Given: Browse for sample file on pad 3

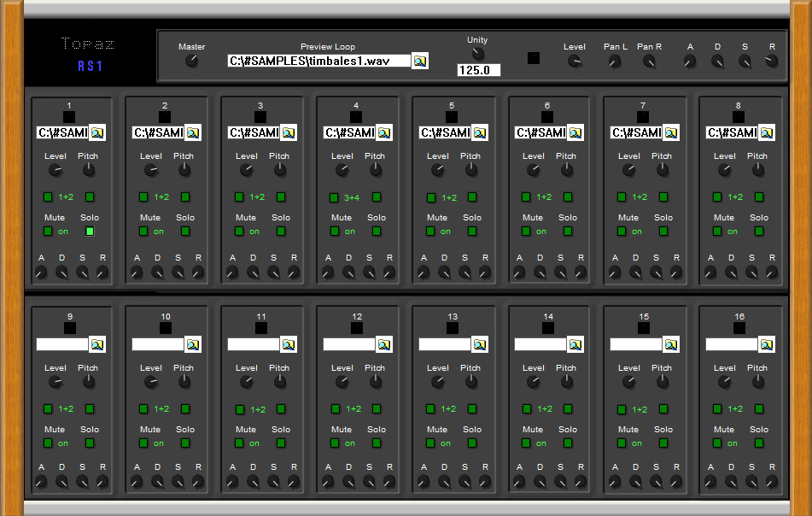Looking at the screenshot, I should coord(289,132).
